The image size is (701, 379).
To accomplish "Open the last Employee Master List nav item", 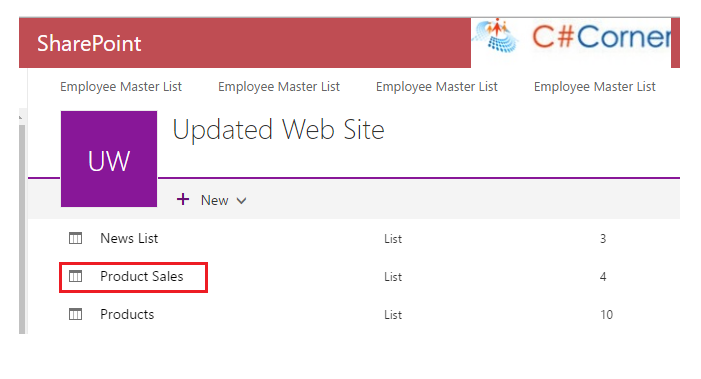I will [595, 87].
